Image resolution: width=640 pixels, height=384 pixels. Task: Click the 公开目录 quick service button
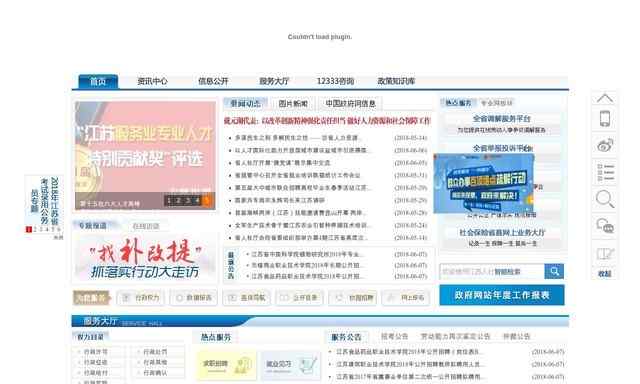coord(300,298)
